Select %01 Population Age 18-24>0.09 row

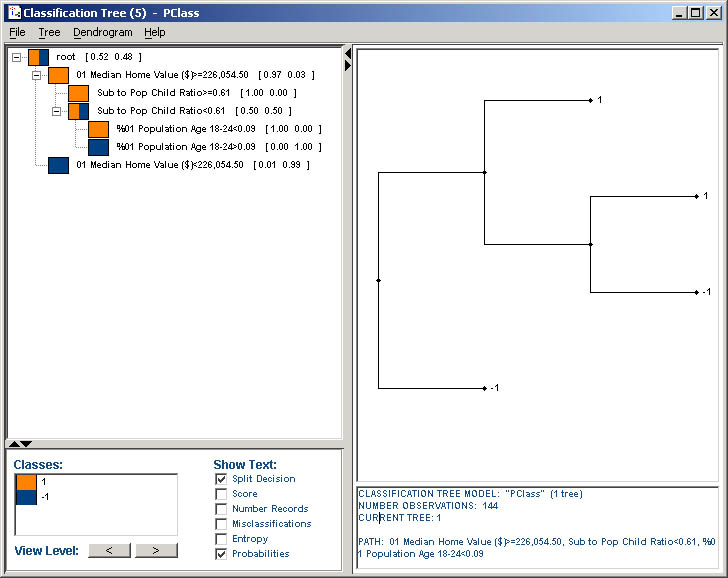pyautogui.click(x=219, y=147)
